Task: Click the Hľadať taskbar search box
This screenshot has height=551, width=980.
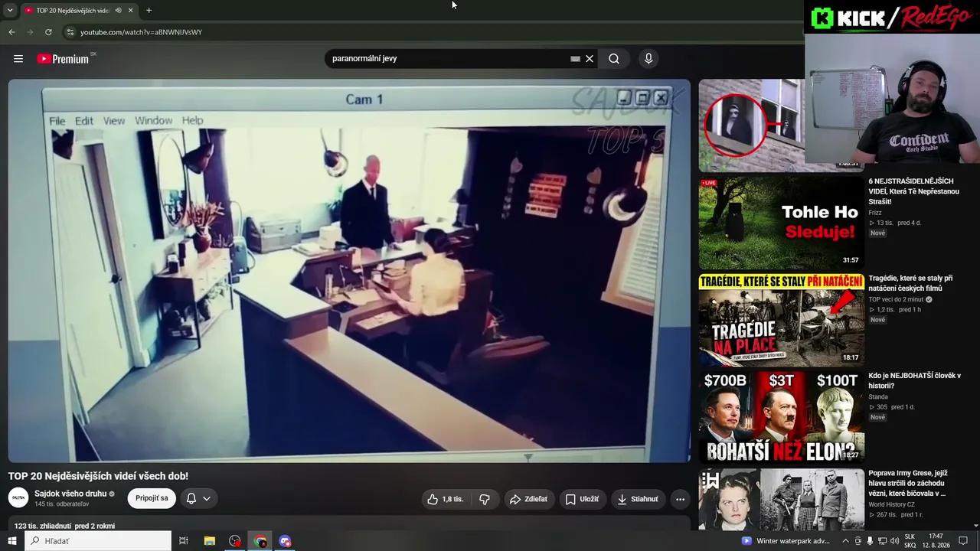Action: click(x=98, y=541)
